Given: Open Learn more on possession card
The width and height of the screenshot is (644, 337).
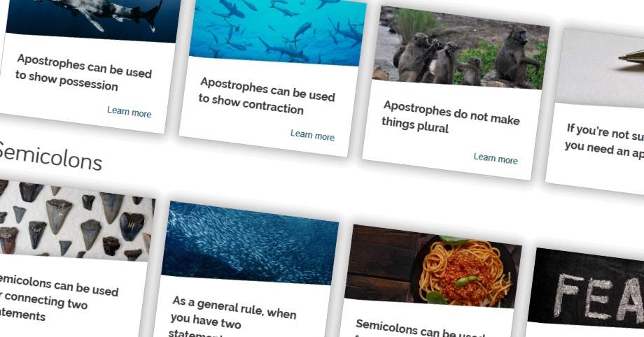Looking at the screenshot, I should tap(129, 112).
